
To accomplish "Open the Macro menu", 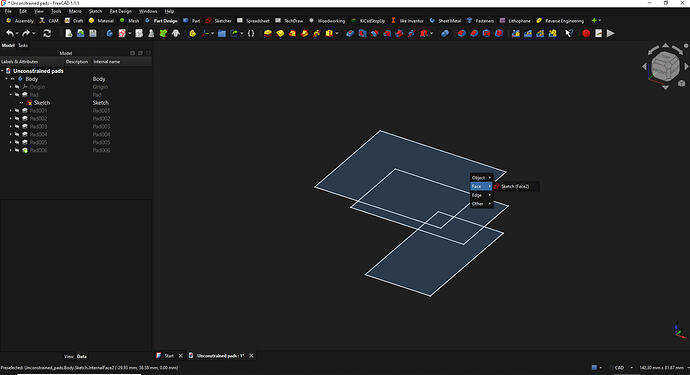I will coord(75,11).
